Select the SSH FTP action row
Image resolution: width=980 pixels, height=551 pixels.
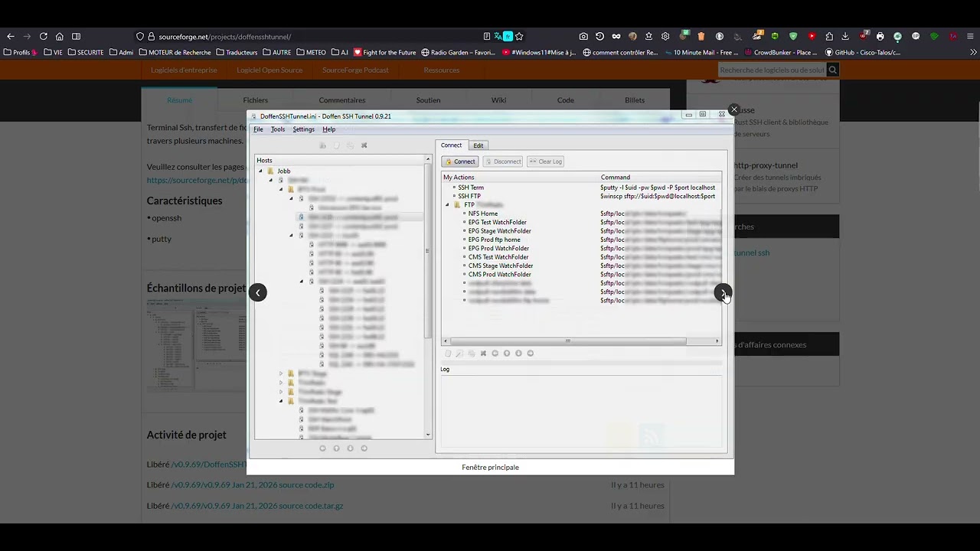[469, 196]
